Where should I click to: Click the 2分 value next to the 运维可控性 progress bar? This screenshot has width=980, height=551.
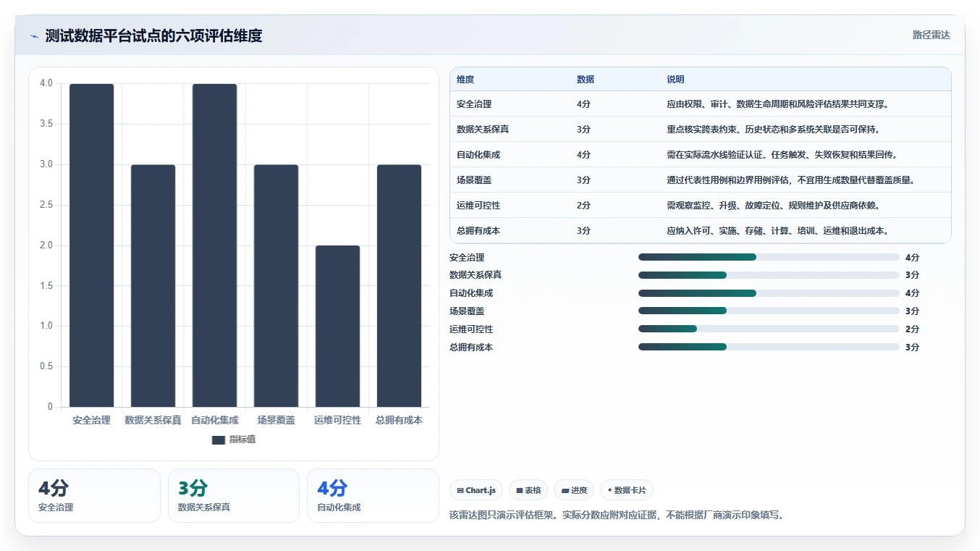pos(912,329)
